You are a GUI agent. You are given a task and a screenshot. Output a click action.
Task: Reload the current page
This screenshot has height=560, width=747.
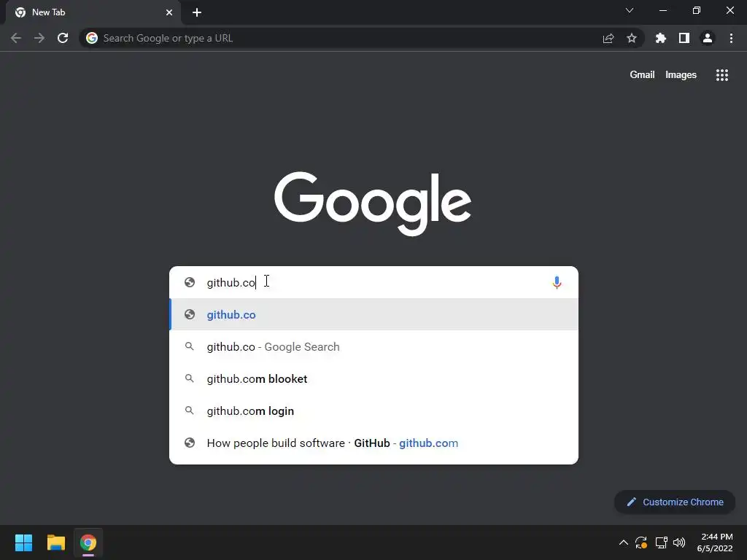tap(63, 38)
